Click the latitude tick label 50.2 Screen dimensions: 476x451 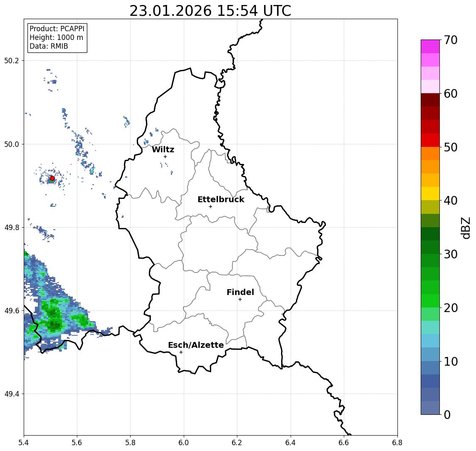coord(12,60)
